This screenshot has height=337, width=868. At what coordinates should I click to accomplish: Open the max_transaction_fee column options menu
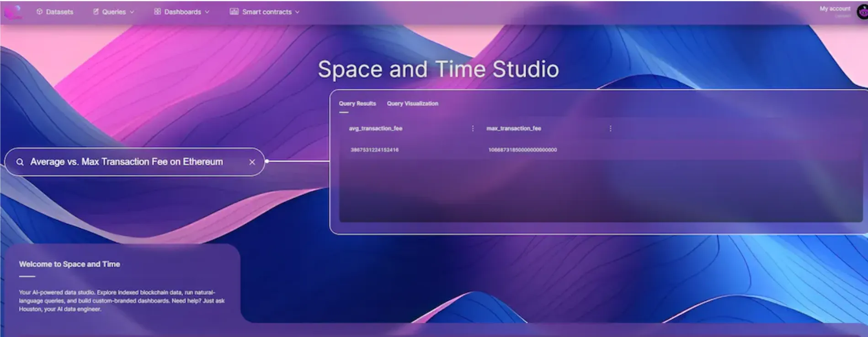pos(610,128)
